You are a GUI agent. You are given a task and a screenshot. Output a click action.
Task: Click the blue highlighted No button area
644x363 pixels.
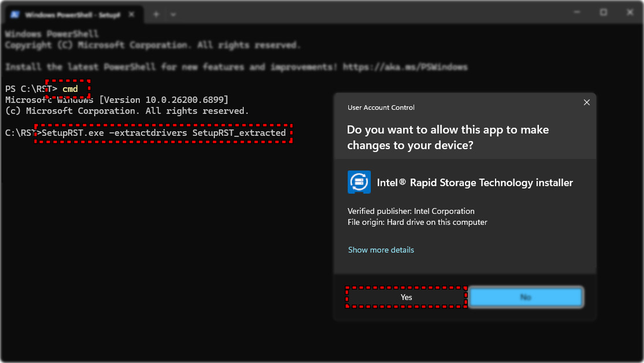coord(525,297)
